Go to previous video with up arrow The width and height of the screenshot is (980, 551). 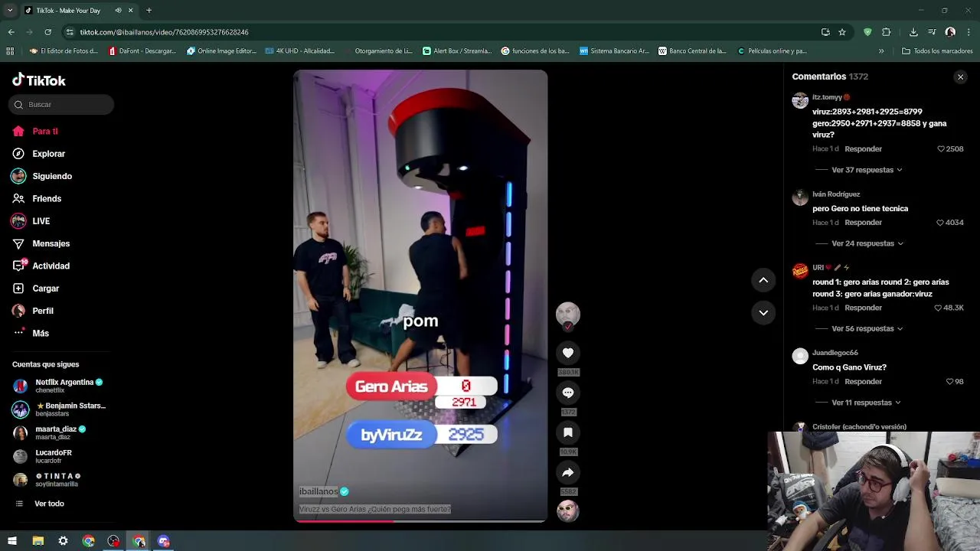tap(763, 280)
